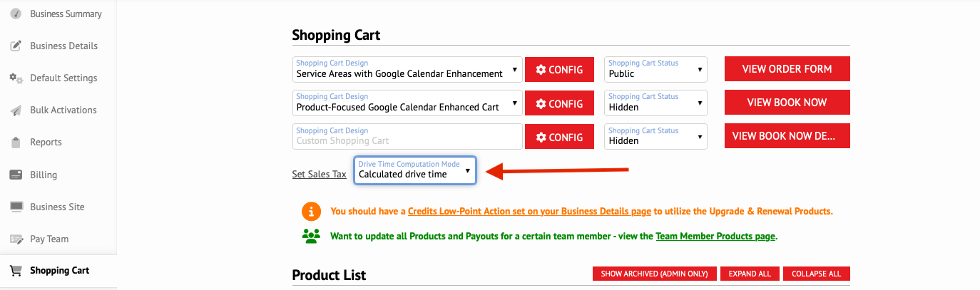Click the Business Site monitor icon
Viewport: 980px width, 290px height.
(x=16, y=207)
